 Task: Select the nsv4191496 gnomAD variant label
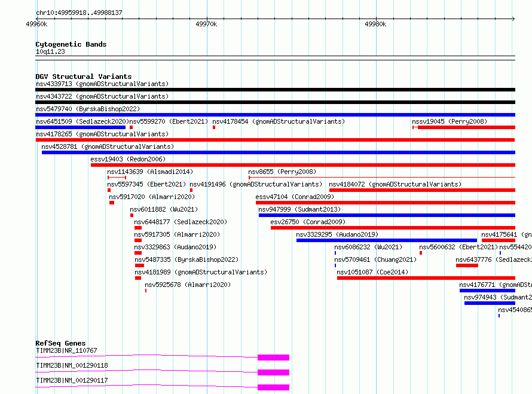pyautogui.click(x=256, y=184)
